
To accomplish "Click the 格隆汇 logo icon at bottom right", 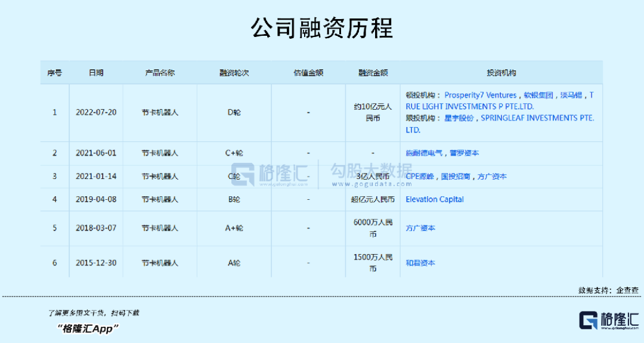I will (x=589, y=320).
